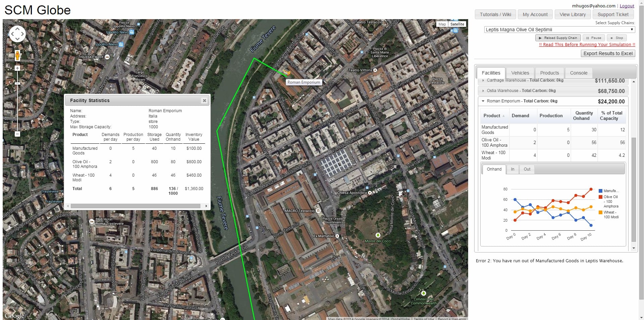The image size is (644, 320).
Task: Show the In chart tab
Action: pos(512,169)
